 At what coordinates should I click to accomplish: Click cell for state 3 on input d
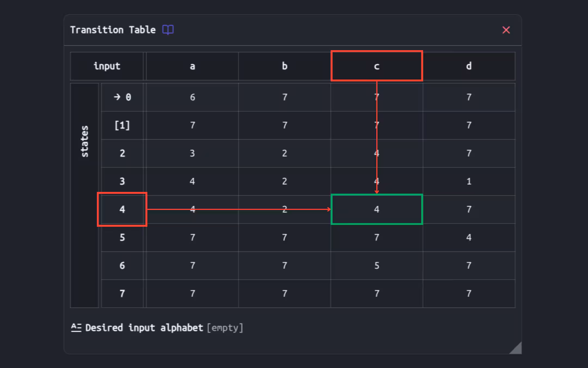(469, 181)
